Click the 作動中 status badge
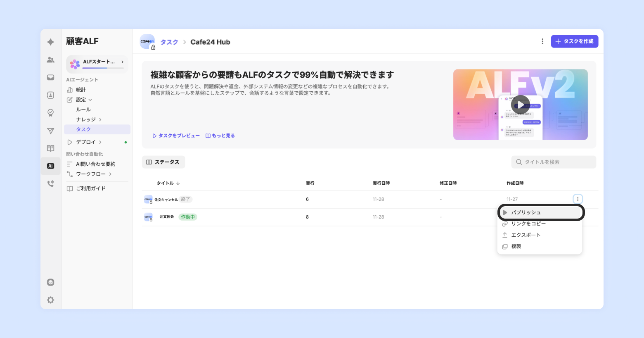 (x=188, y=217)
